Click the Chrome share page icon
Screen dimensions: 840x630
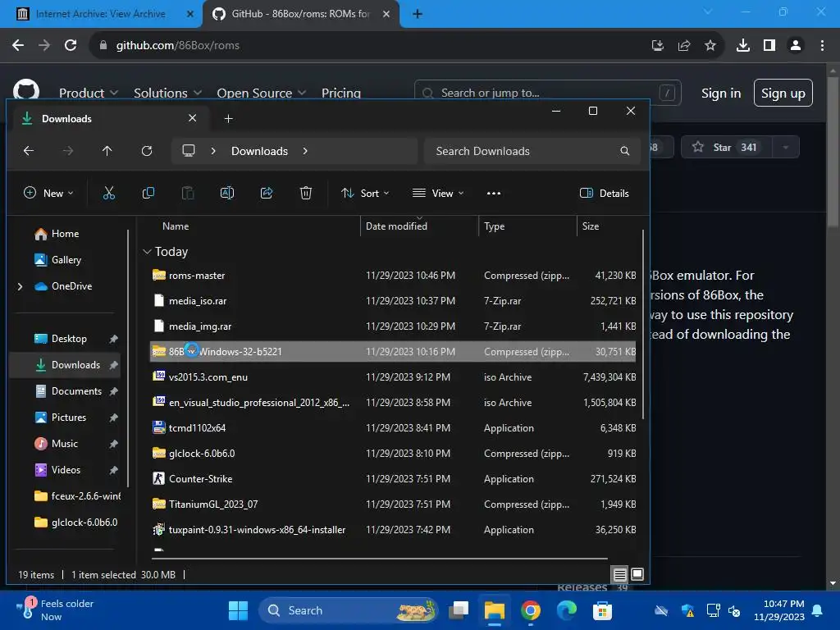[x=684, y=46]
